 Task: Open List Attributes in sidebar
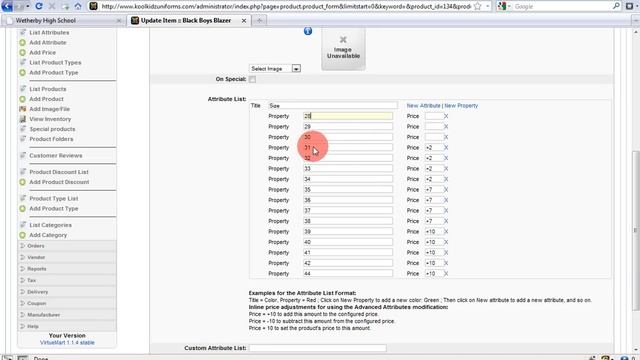[x=49, y=32]
